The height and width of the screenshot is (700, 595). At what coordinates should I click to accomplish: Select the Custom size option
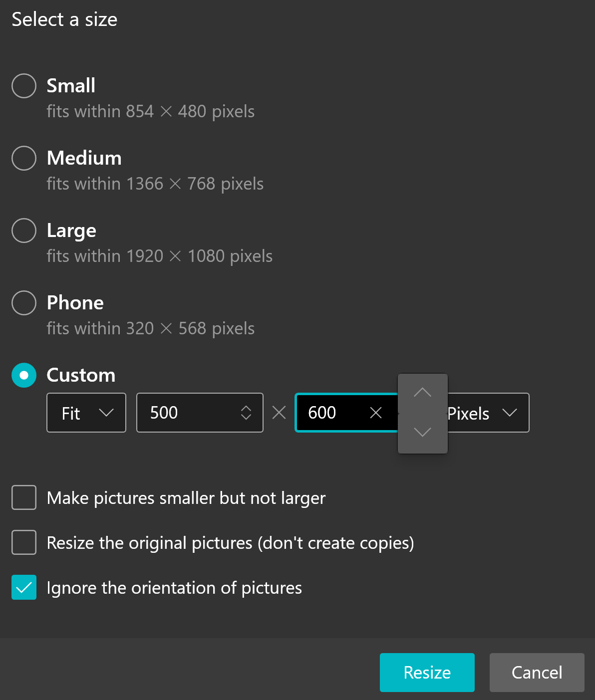point(23,375)
